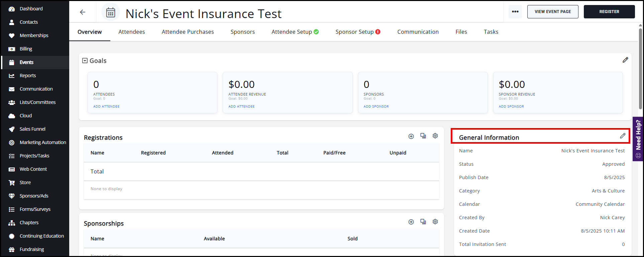
Task: Click Add Sponsor under Sponsor Revenue
Action: (511, 107)
